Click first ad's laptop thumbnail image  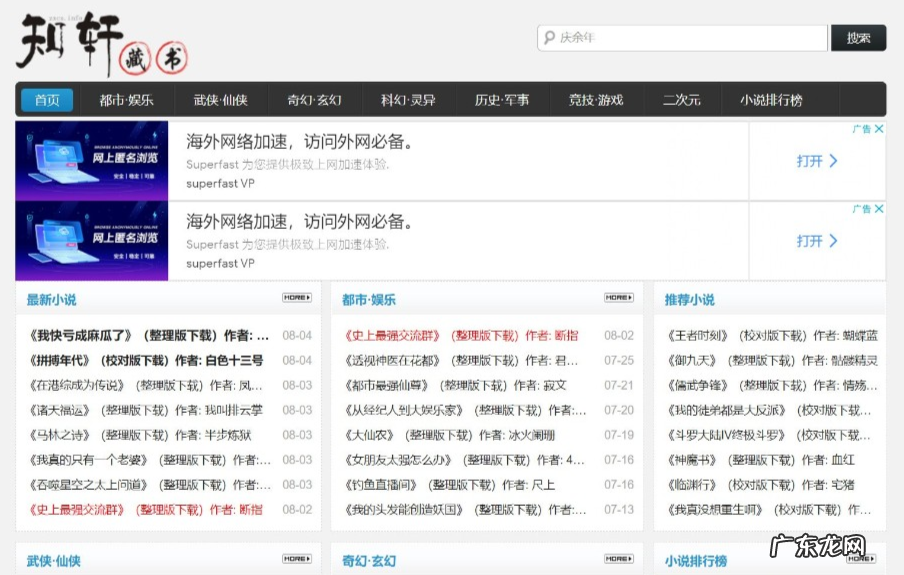92,161
